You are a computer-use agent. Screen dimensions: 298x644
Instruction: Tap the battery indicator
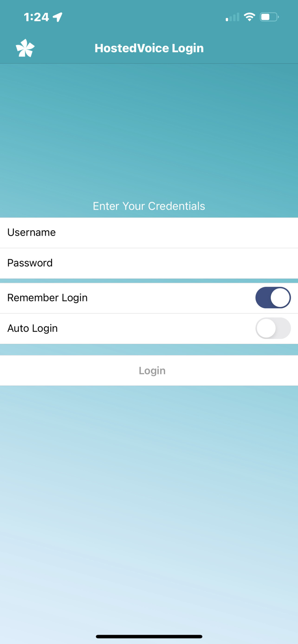(269, 16)
